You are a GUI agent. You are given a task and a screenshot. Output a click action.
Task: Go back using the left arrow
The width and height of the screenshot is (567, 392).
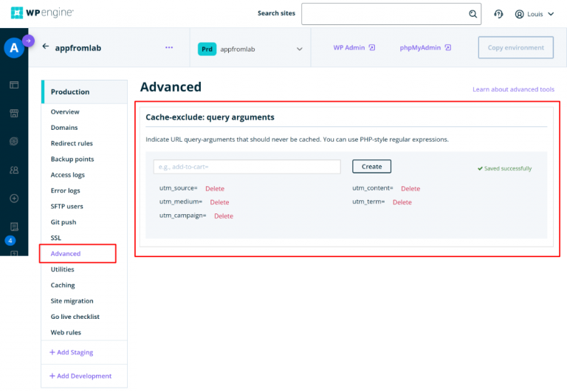coord(46,47)
